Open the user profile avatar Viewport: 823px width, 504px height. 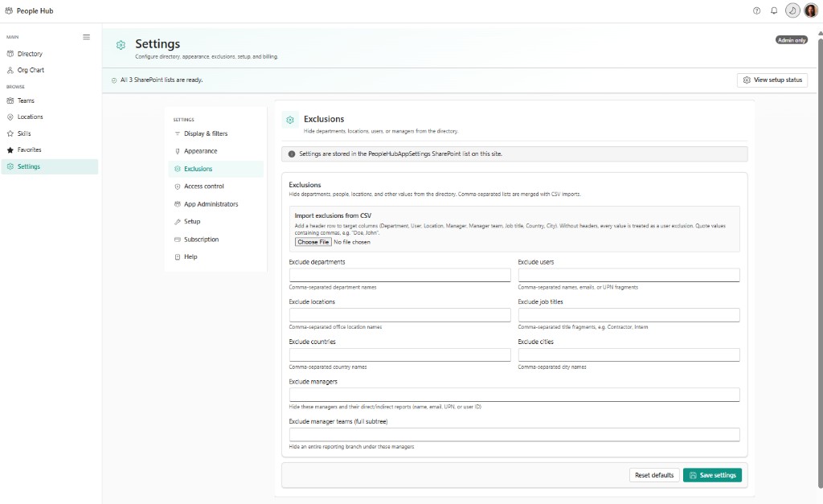pos(811,10)
